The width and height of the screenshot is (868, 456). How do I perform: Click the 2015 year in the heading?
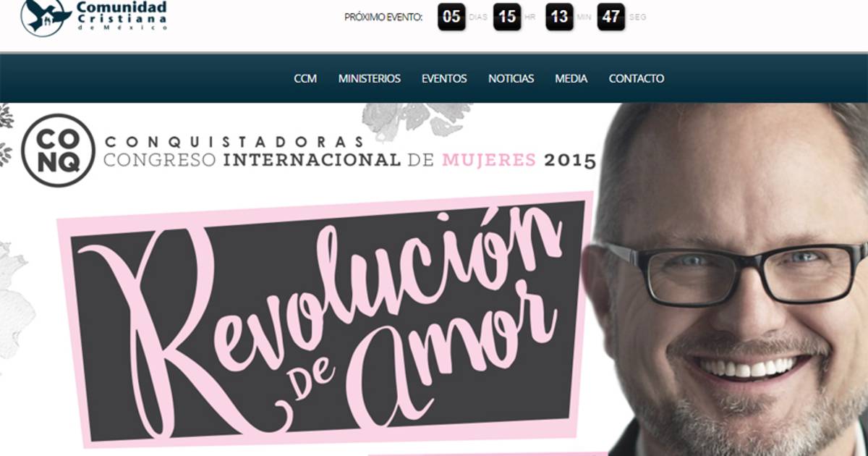(x=571, y=160)
